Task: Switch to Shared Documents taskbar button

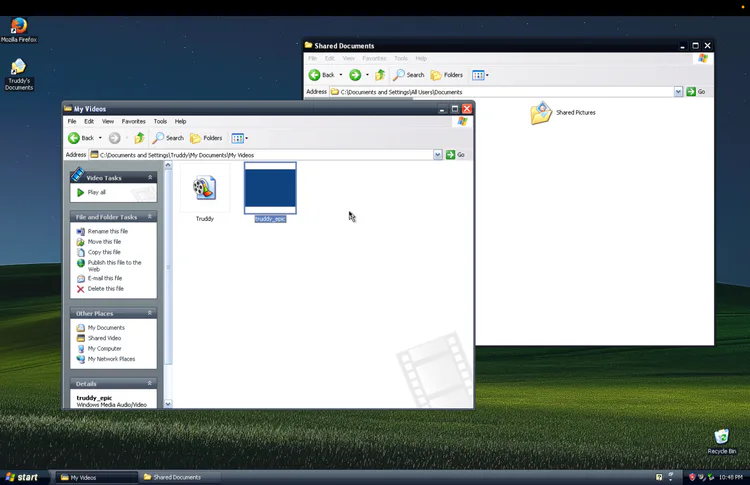Action: click(179, 477)
